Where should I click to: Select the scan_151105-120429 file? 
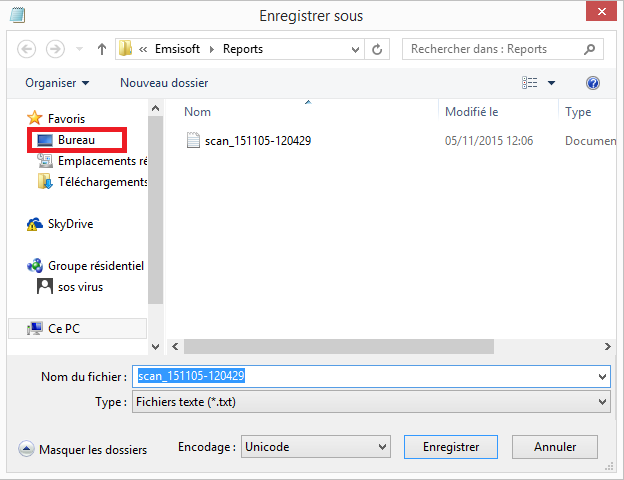(x=257, y=141)
